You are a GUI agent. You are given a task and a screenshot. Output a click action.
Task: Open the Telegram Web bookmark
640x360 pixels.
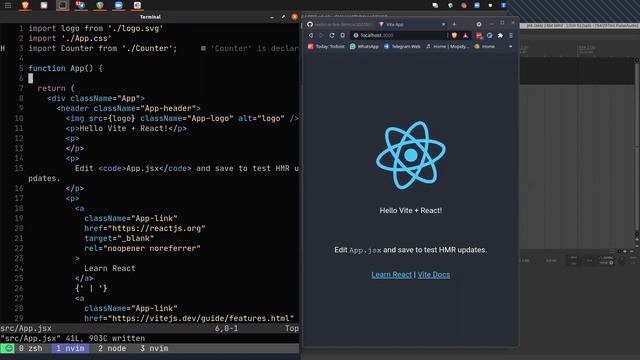pyautogui.click(x=402, y=47)
